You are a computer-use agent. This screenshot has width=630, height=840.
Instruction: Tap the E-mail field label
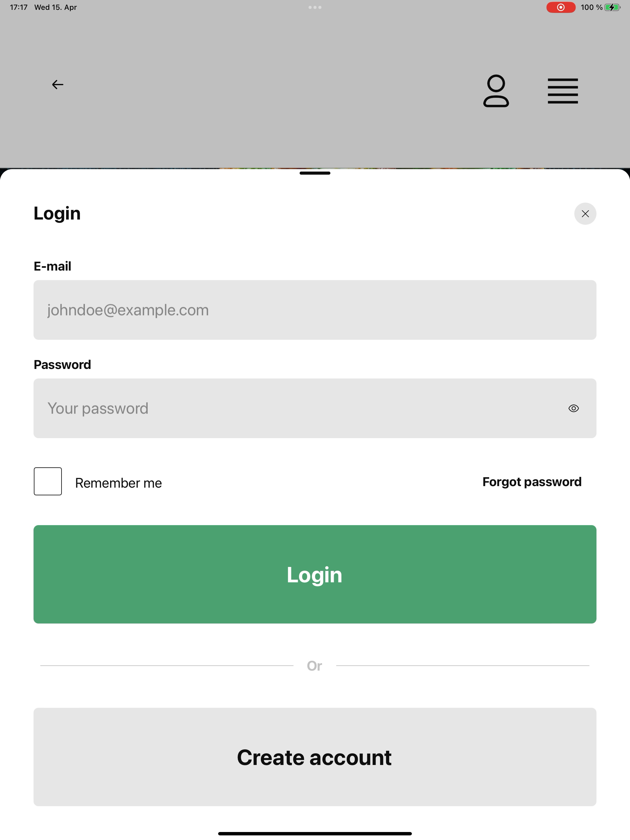tap(52, 266)
